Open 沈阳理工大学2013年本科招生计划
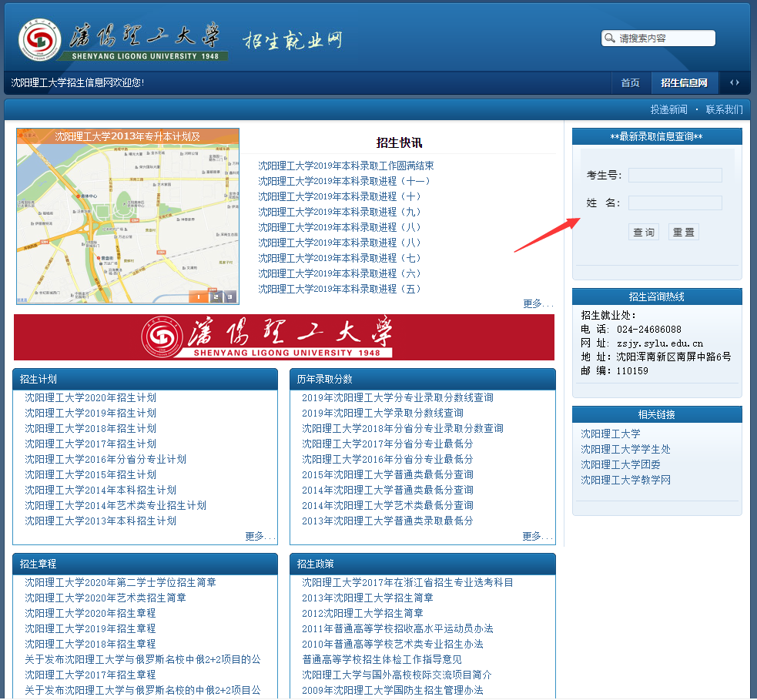 [x=100, y=521]
